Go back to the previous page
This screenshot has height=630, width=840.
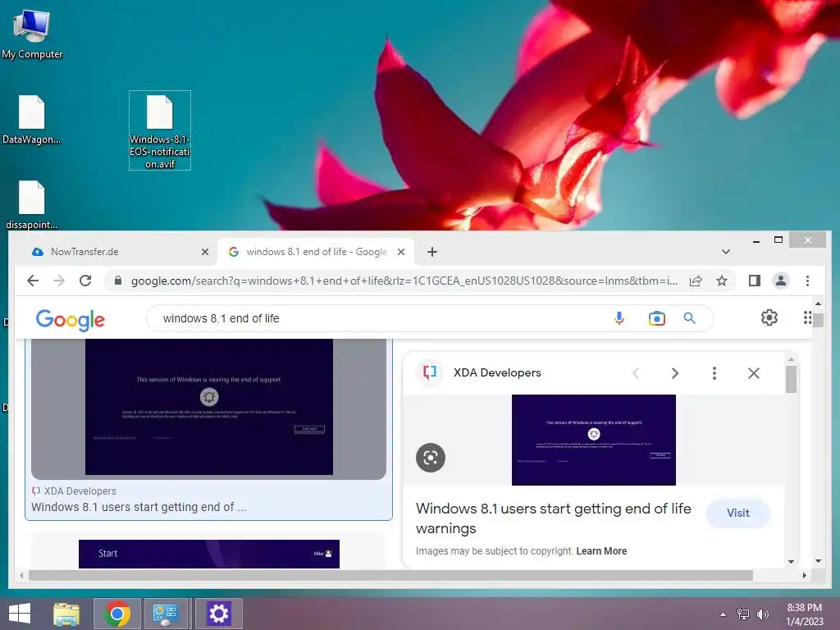coord(33,281)
